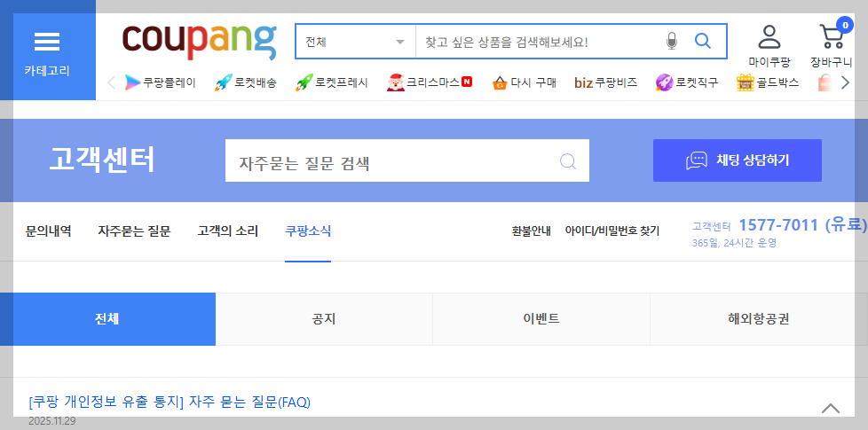Open the 쿠팡 개인정보 유출 통지 FAQ notice
The height and width of the screenshot is (430, 868).
pyautogui.click(x=170, y=402)
